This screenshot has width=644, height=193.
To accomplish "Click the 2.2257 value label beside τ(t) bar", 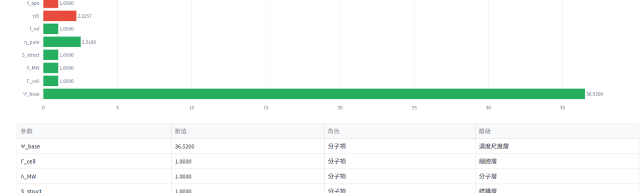I will (x=85, y=16).
